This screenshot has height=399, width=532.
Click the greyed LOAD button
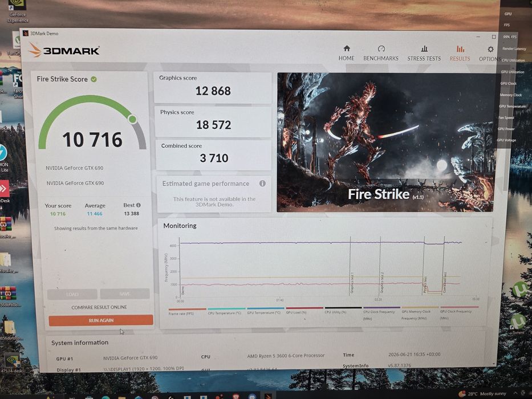pos(72,294)
